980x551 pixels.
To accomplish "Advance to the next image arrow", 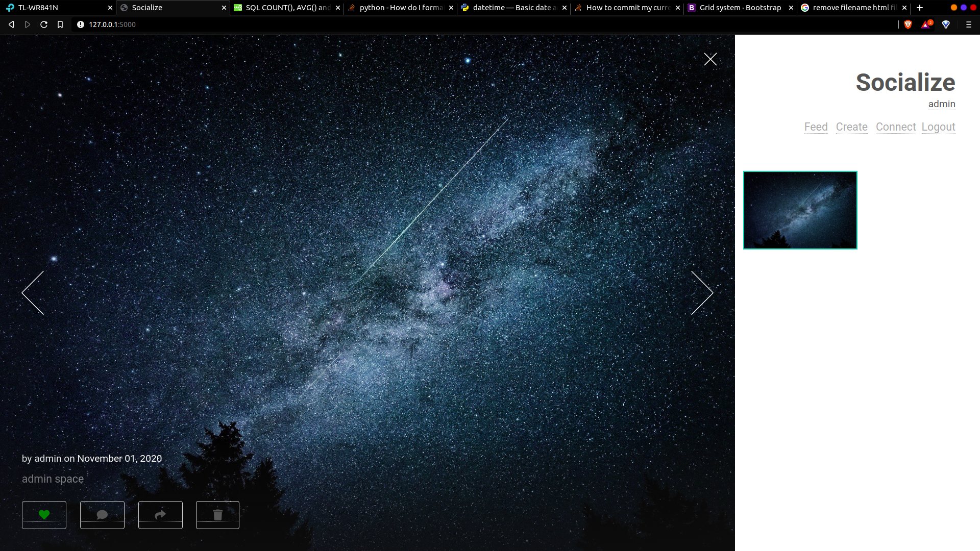I will [x=702, y=292].
